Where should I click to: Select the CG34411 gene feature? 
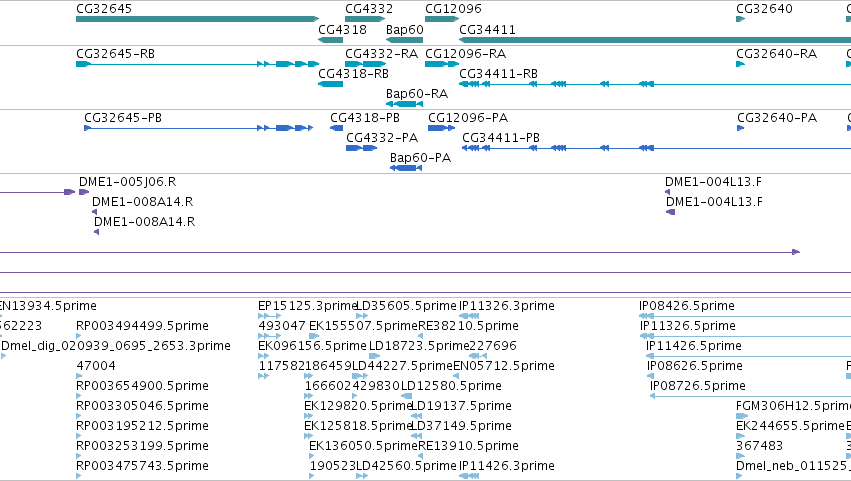pos(655,40)
